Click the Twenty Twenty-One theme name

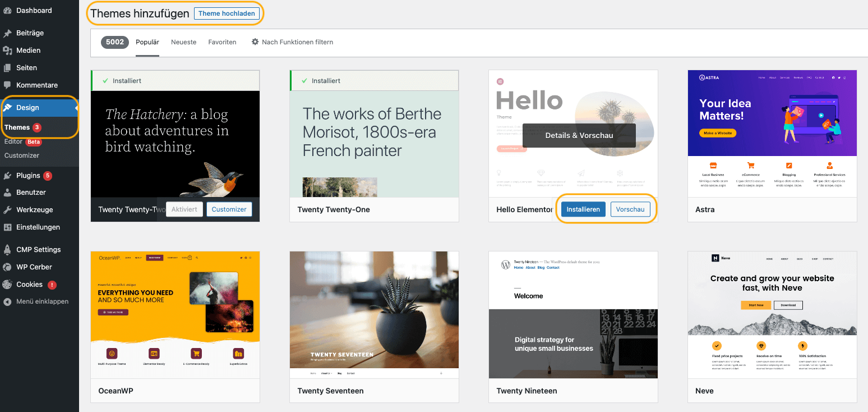(334, 209)
